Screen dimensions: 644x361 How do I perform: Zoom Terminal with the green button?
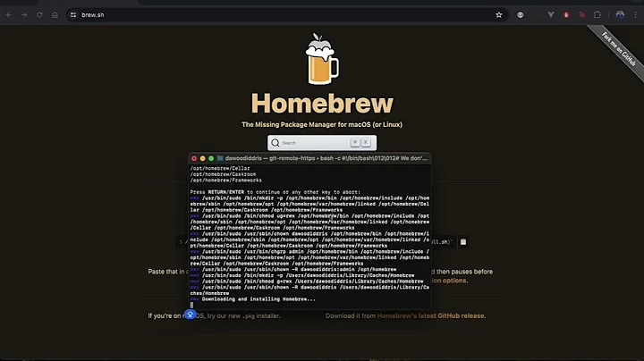pyautogui.click(x=211, y=158)
